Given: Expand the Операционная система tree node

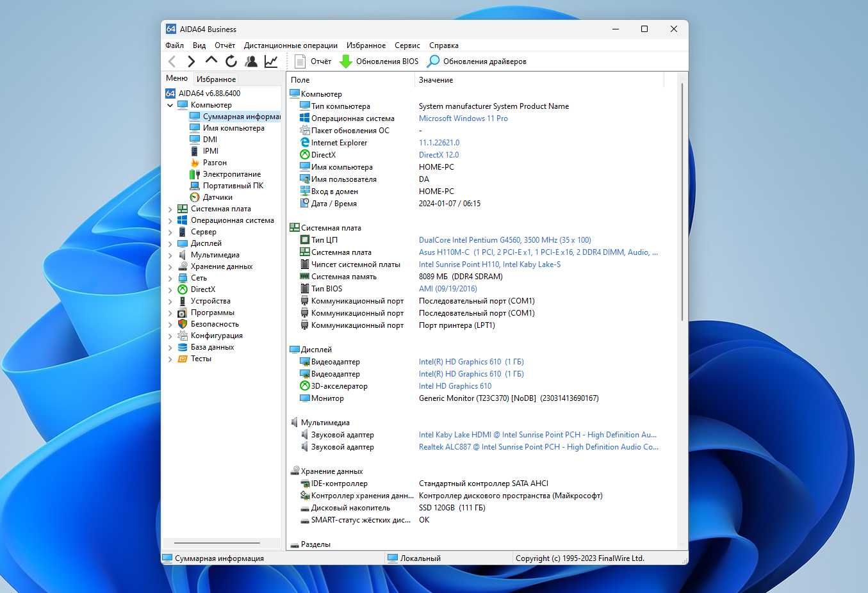Looking at the screenshot, I should [170, 220].
